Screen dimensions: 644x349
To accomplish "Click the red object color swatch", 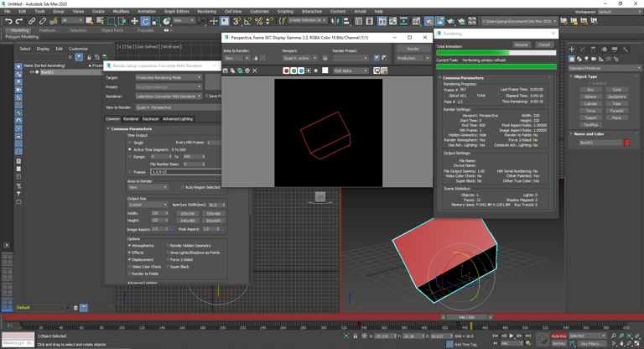I will coord(626,143).
